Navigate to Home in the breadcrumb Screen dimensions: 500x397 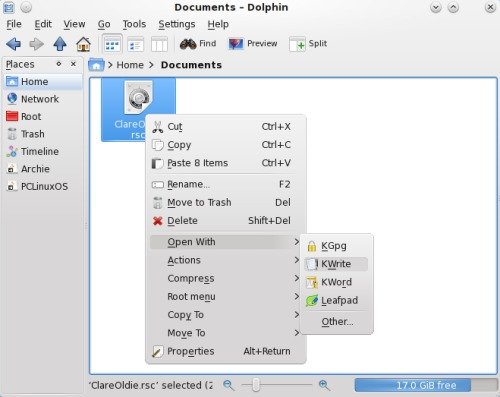(x=130, y=65)
